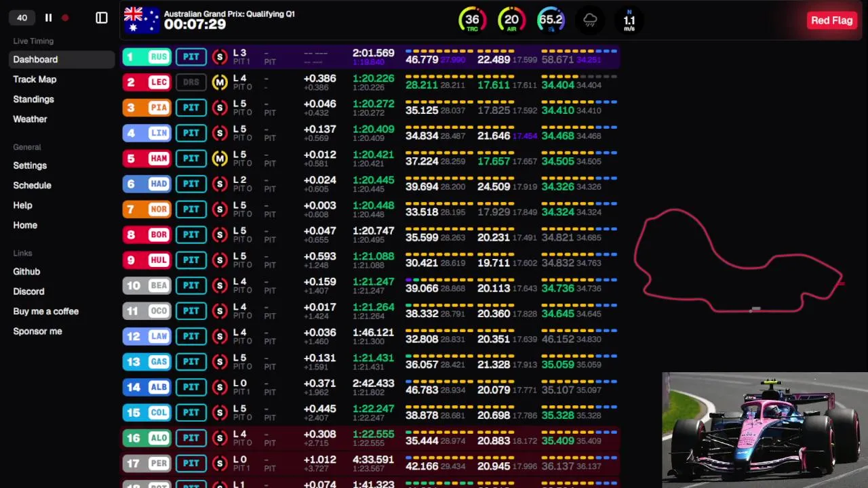This screenshot has width=868, height=488.
Task: Click the soft tyre icon in the GAS row
Action: point(219,362)
